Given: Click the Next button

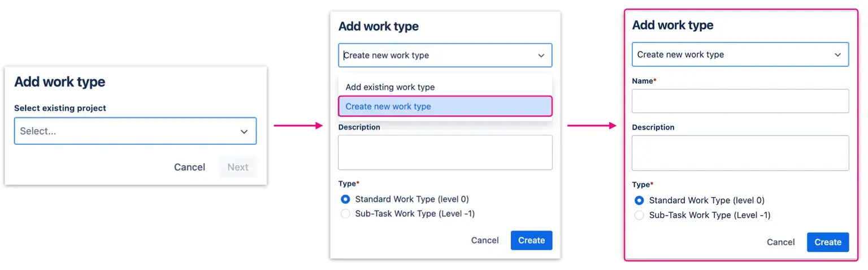Looking at the screenshot, I should [238, 167].
